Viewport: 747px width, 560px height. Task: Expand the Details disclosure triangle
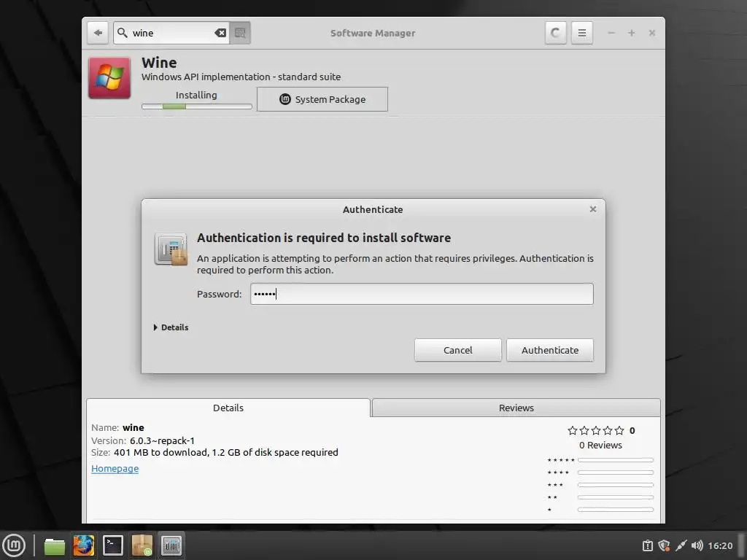coord(156,327)
